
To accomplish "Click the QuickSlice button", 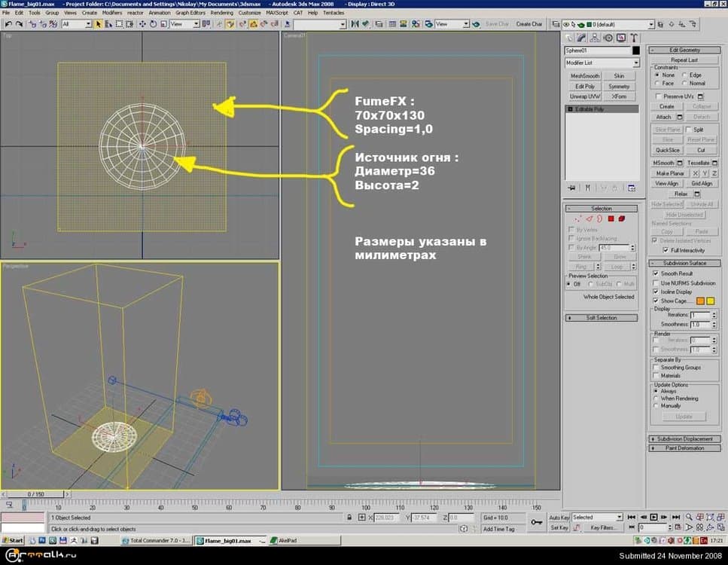I will (667, 150).
